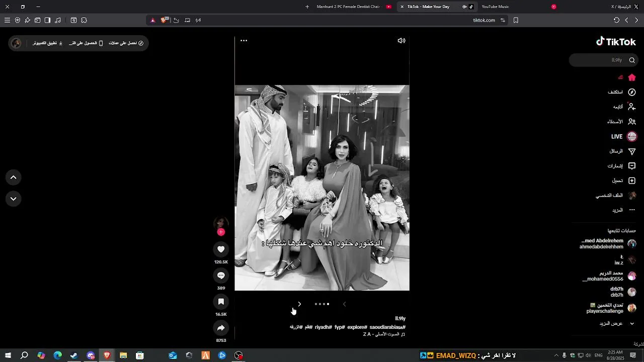Click original sound 'Z A' link
644x362 pixels.
click(x=384, y=334)
